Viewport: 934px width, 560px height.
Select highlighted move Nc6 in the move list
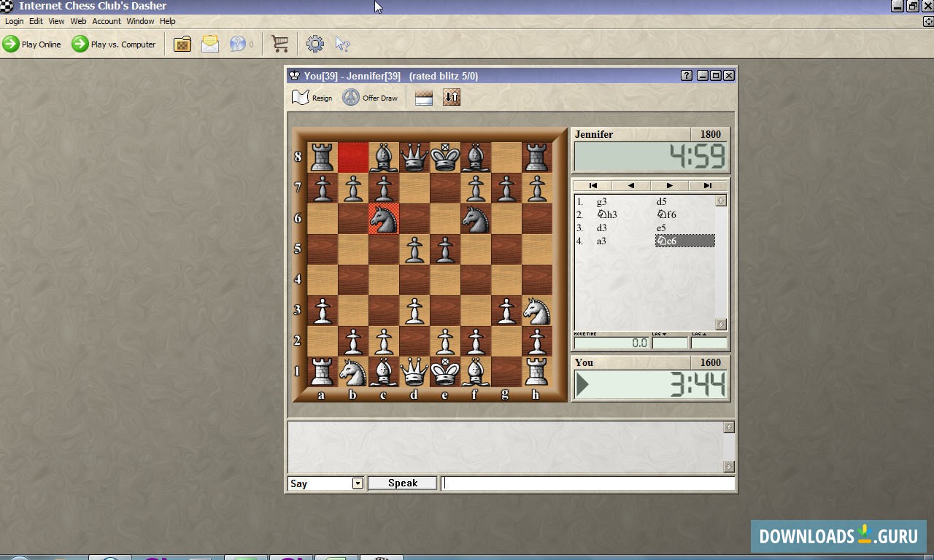(x=684, y=241)
